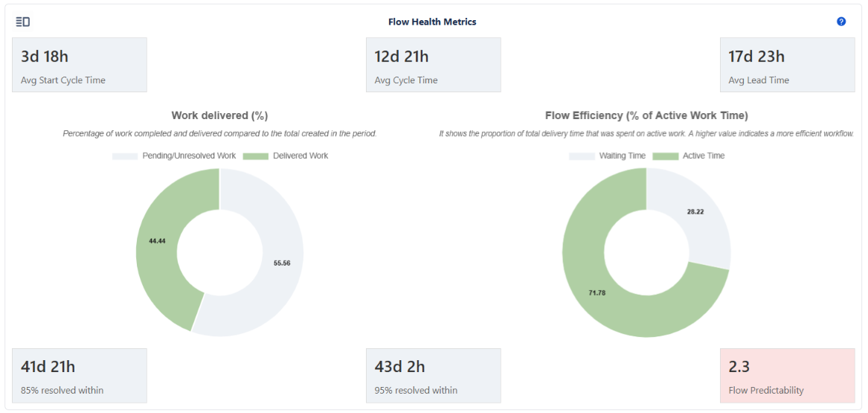The image size is (868, 413).
Task: Toggle the sidebar panel icon
Action: (x=22, y=22)
